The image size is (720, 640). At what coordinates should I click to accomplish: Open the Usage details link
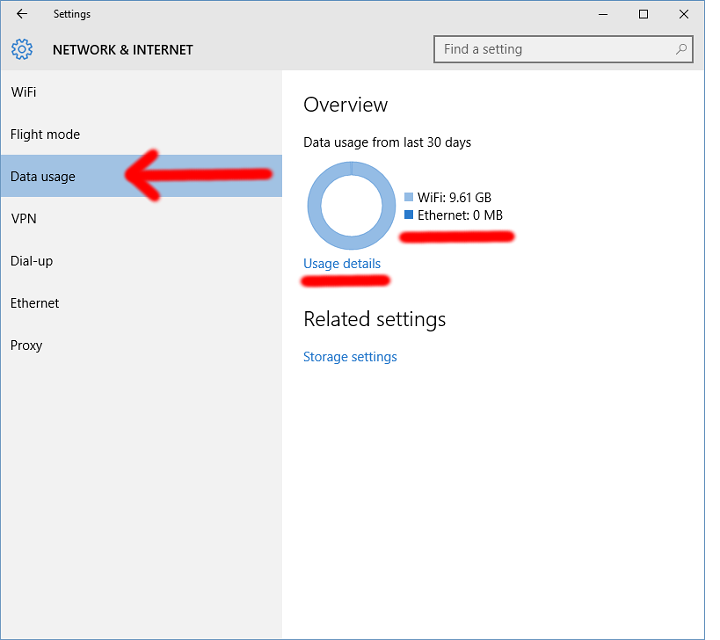[342, 264]
